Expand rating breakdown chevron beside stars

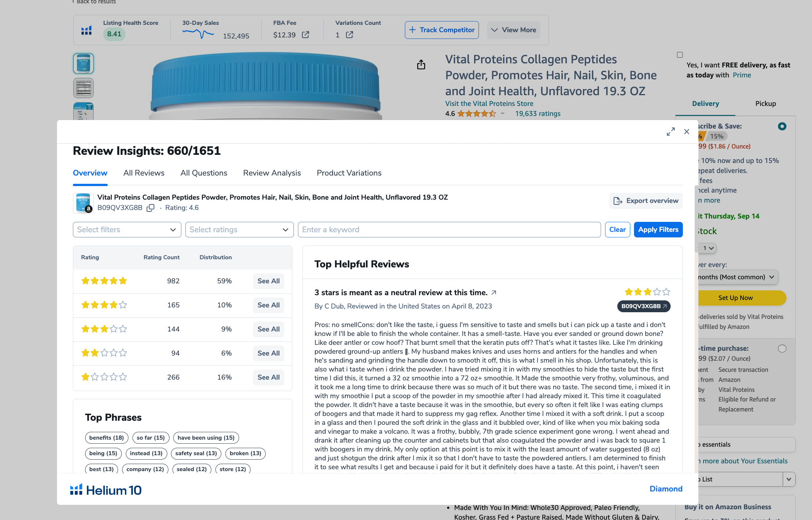point(503,113)
